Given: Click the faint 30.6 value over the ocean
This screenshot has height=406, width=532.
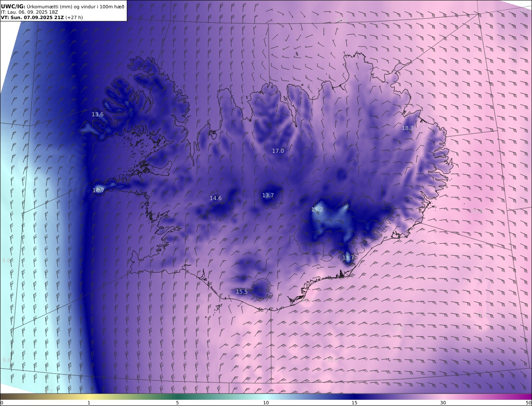Looking at the screenshot, I should point(331,360).
